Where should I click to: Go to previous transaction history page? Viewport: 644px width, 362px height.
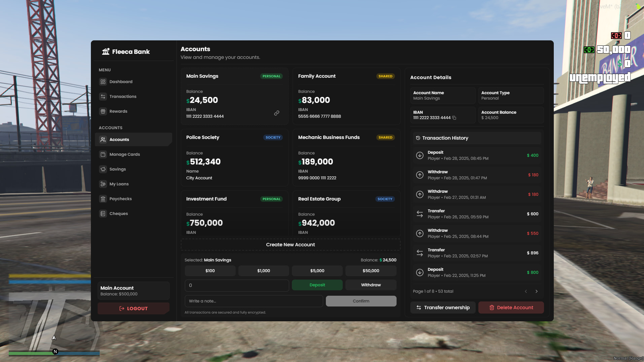coord(526,291)
